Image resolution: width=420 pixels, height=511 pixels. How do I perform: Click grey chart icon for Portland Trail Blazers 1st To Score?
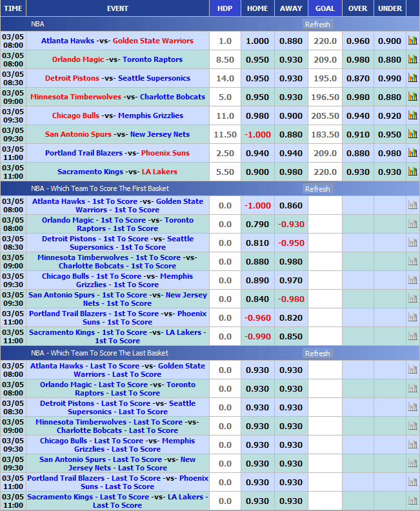tap(412, 317)
